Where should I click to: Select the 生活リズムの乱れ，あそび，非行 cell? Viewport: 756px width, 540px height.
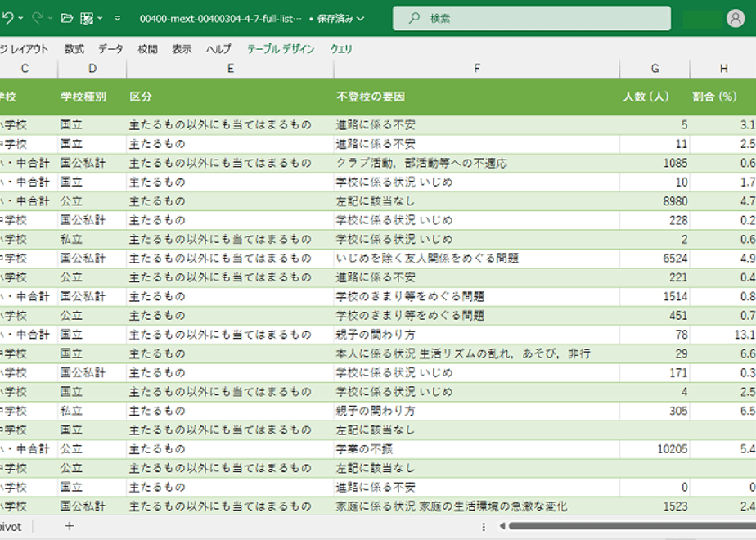(477, 353)
